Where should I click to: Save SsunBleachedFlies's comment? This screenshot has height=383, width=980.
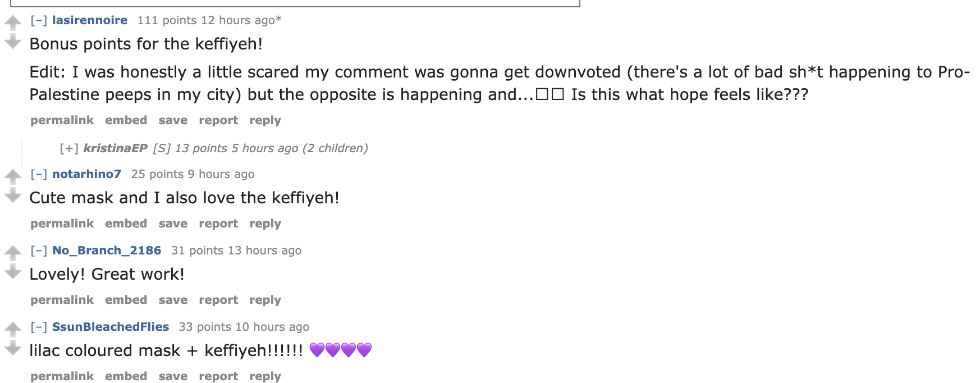coord(173,376)
